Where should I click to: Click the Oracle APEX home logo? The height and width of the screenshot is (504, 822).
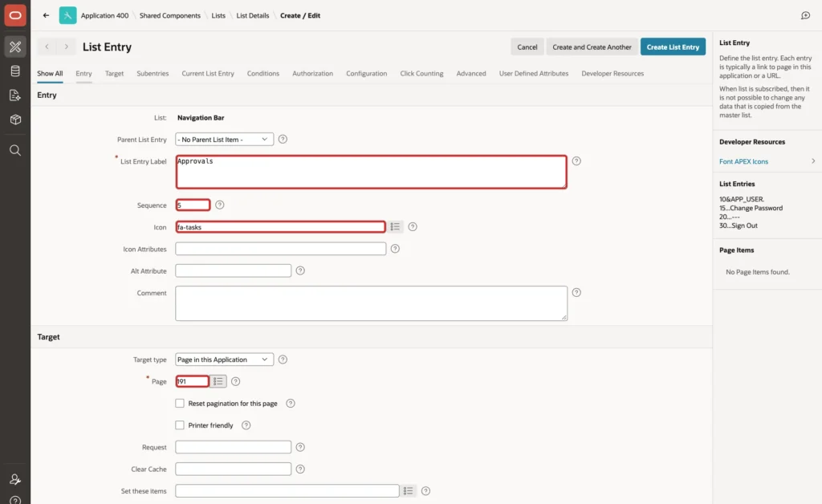tap(15, 15)
